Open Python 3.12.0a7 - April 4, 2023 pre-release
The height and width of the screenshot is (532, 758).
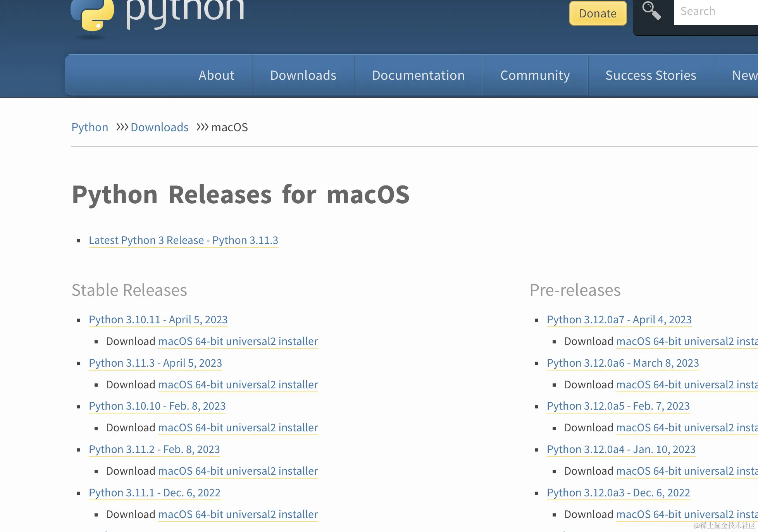click(619, 319)
